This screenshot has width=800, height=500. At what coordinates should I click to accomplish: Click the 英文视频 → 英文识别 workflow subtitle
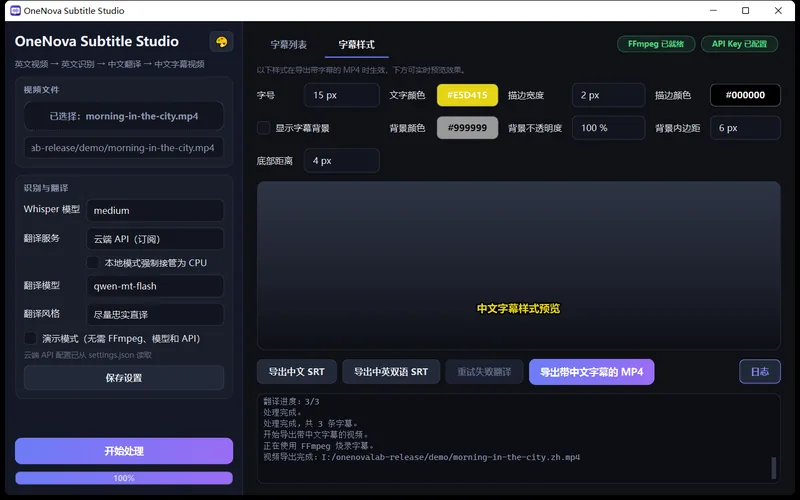click(110, 64)
